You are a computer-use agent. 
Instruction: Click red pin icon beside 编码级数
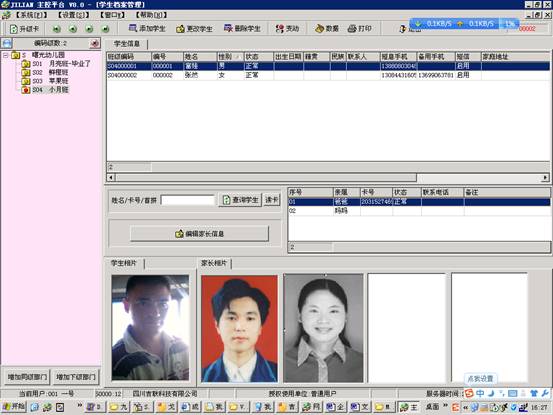(x=94, y=43)
